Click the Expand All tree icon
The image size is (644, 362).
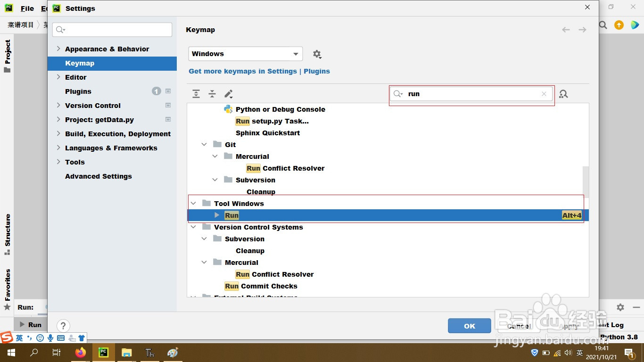[x=196, y=94]
